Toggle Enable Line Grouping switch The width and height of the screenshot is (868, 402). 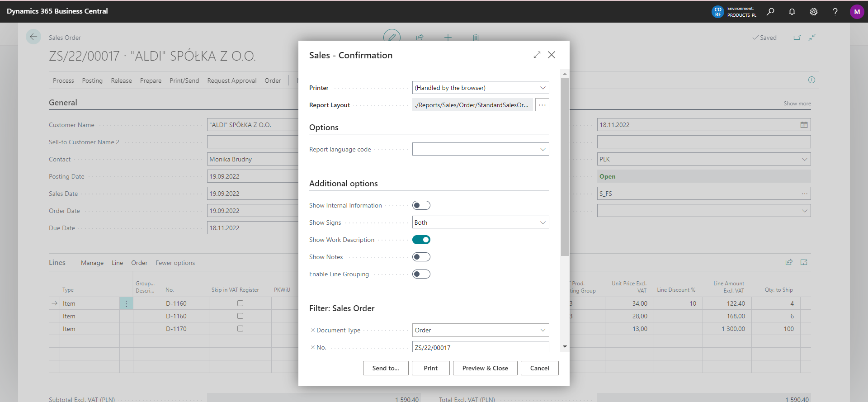[421, 274]
